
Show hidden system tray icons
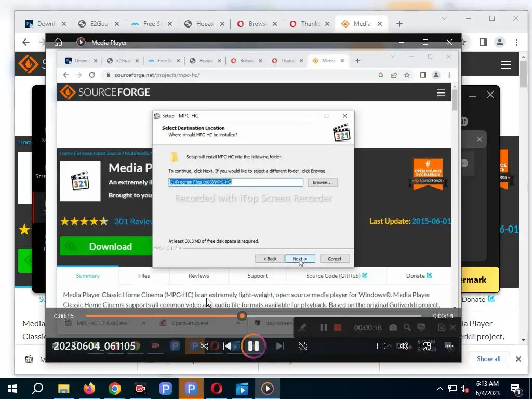tap(440, 389)
